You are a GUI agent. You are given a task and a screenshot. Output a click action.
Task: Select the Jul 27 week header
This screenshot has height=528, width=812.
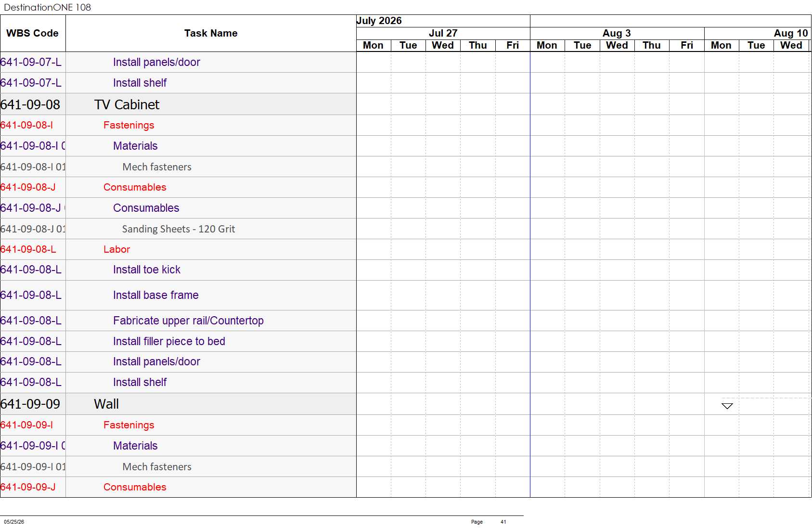tap(443, 33)
